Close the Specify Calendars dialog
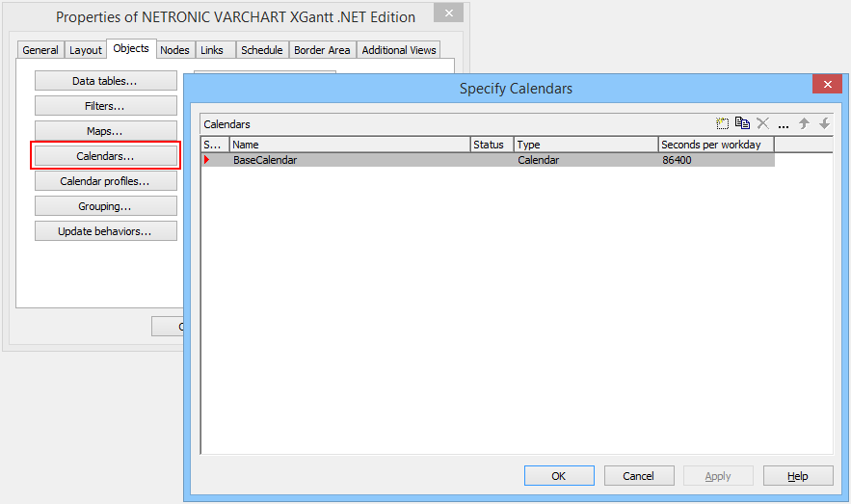The width and height of the screenshot is (851, 504). 827,85
